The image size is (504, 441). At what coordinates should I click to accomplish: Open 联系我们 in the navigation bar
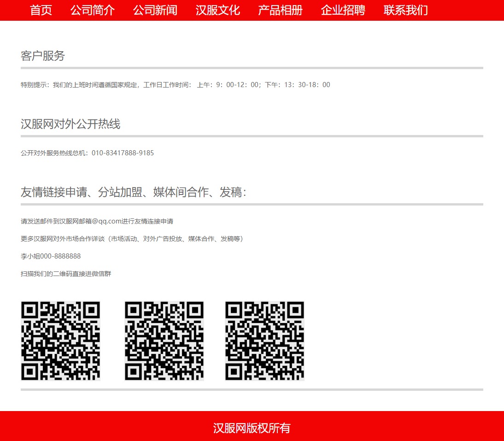coord(405,10)
